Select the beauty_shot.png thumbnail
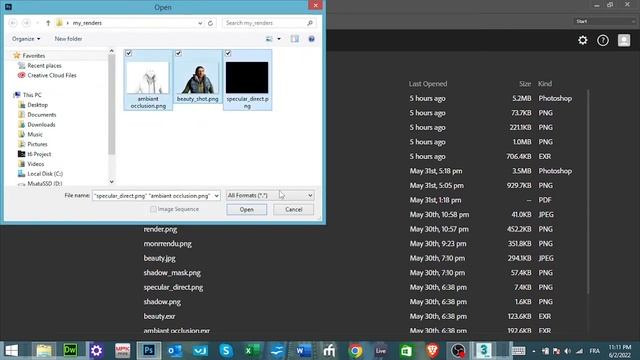 (198, 78)
